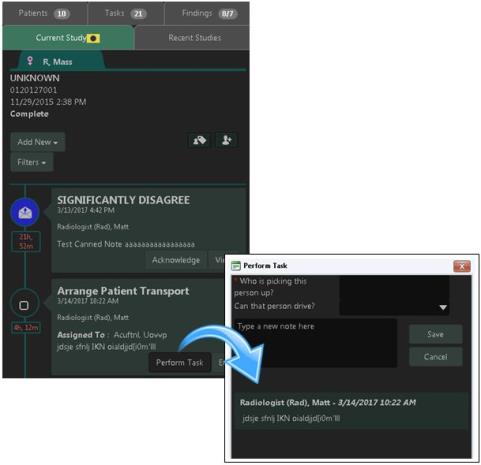The height and width of the screenshot is (465, 481).
Task: Click the Perform Task button
Action: 180,362
